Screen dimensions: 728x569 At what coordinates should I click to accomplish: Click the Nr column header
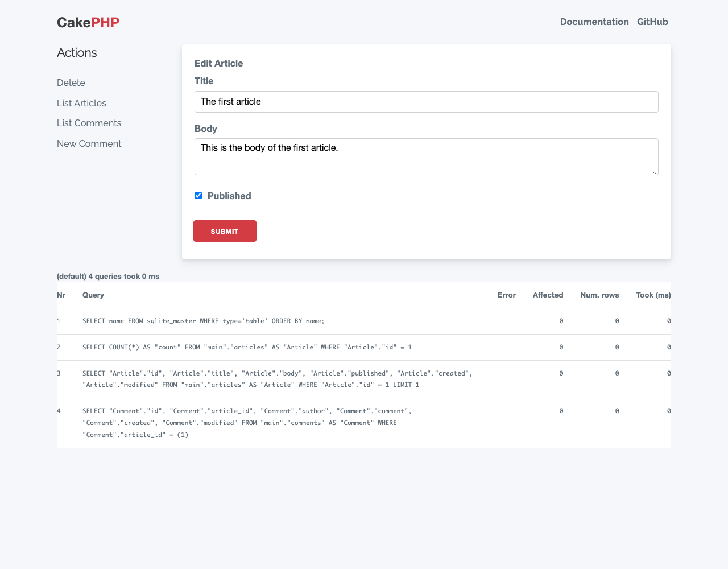[x=61, y=295]
